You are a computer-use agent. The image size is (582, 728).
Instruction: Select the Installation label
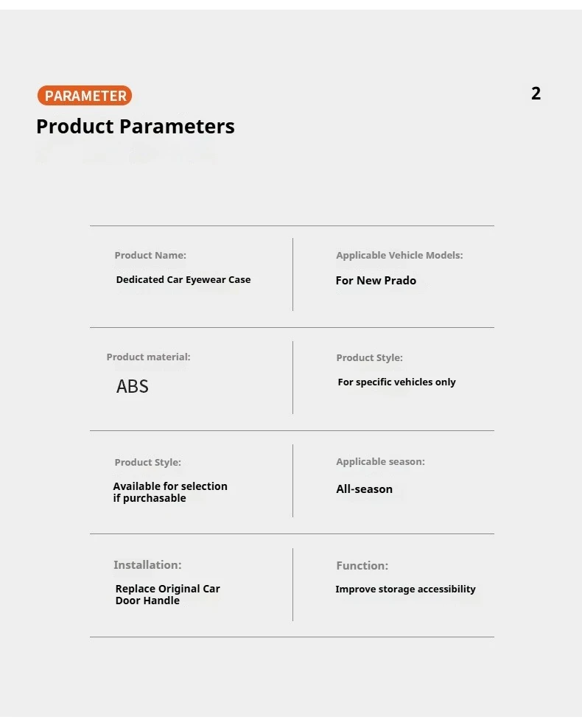point(147,565)
